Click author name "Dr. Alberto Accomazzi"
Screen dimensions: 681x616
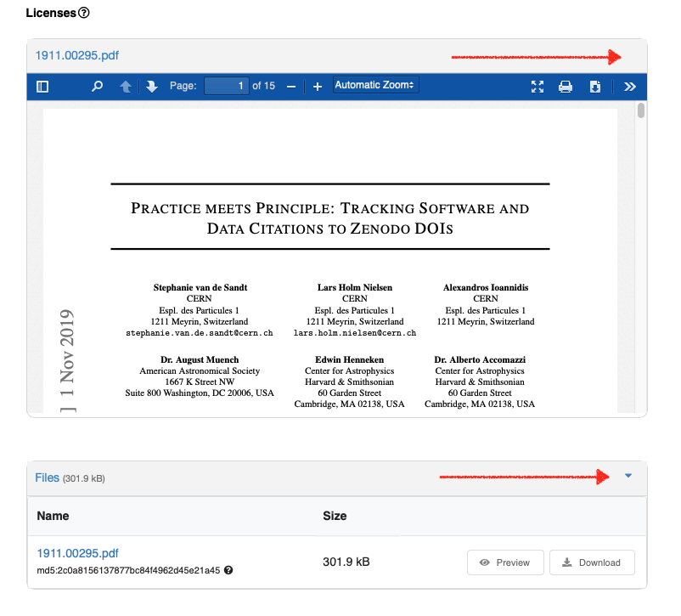click(480, 359)
